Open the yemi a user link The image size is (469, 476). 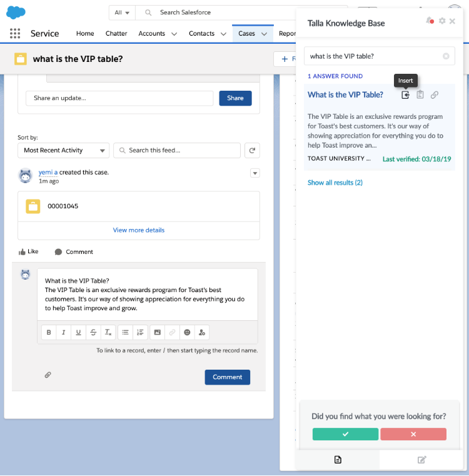click(x=48, y=172)
